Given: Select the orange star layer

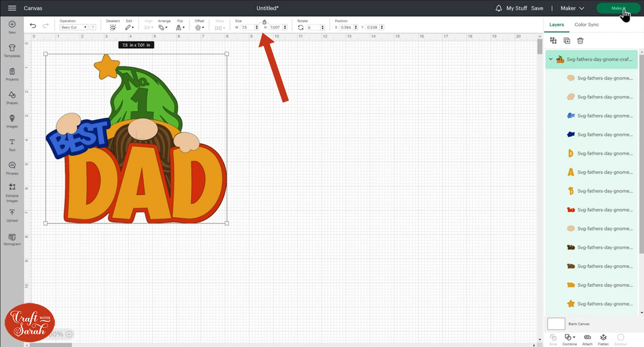Looking at the screenshot, I should (591, 304).
